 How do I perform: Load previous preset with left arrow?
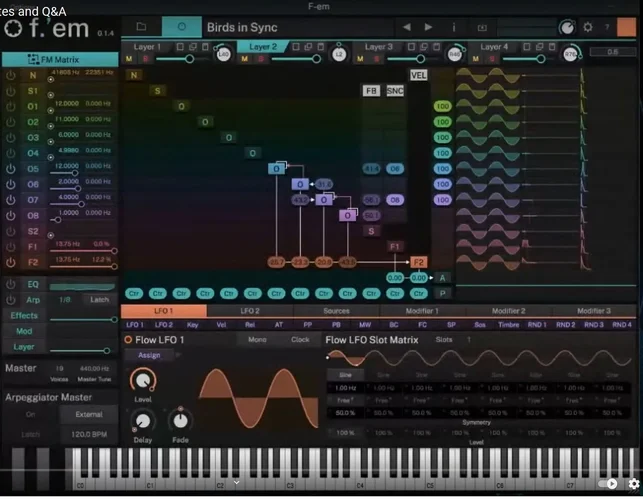coord(407,27)
